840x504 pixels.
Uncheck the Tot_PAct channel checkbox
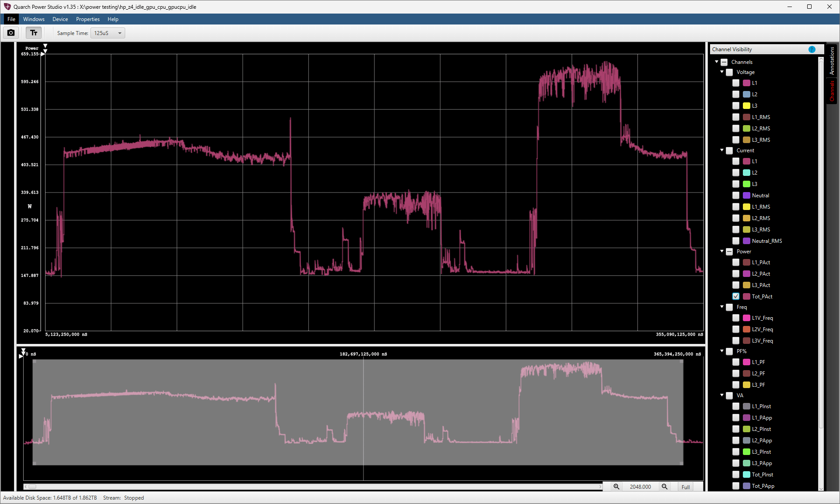[736, 296]
